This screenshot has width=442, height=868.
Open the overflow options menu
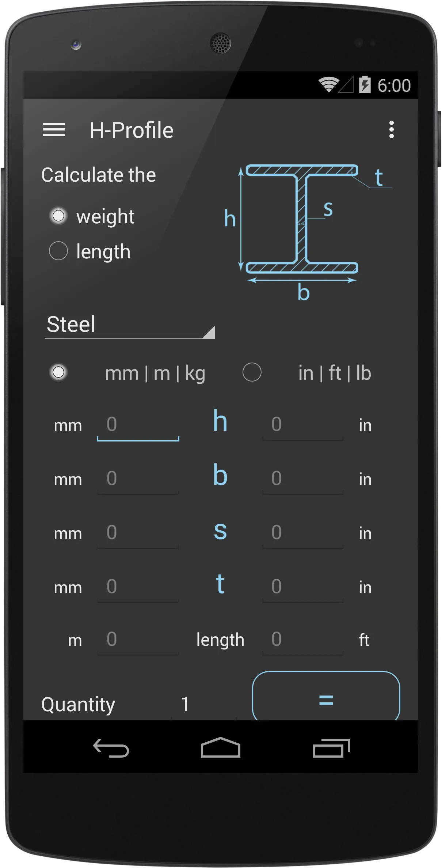coord(392,130)
